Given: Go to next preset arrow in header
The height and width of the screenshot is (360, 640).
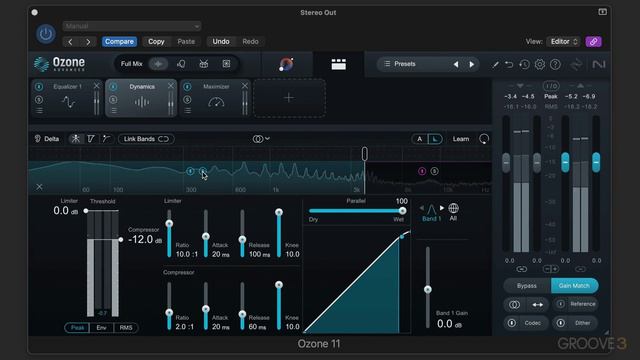Looking at the screenshot, I should coord(88,42).
